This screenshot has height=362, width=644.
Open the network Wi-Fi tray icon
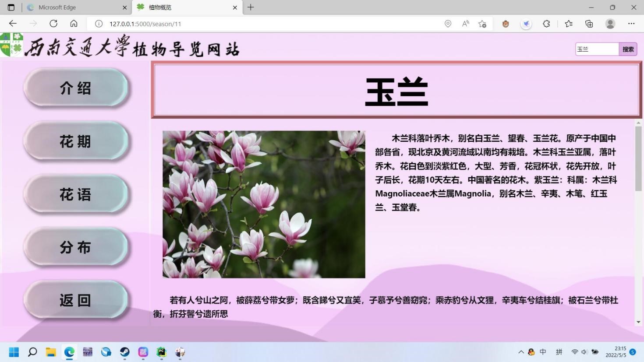click(x=575, y=352)
